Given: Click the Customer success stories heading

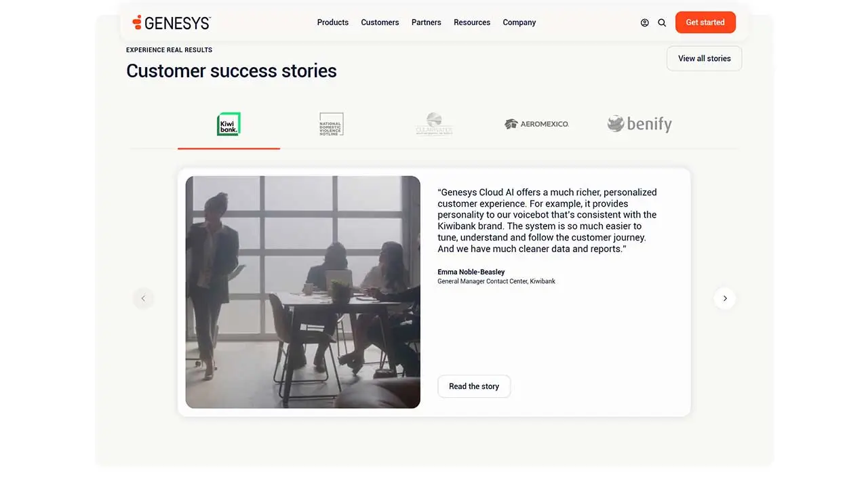Looking at the screenshot, I should click(231, 70).
